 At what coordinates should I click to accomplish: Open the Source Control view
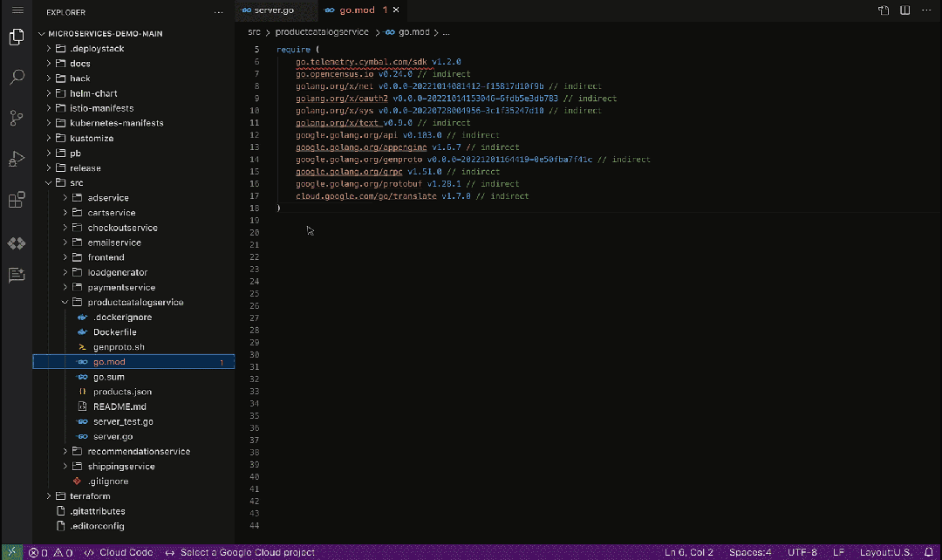click(17, 118)
